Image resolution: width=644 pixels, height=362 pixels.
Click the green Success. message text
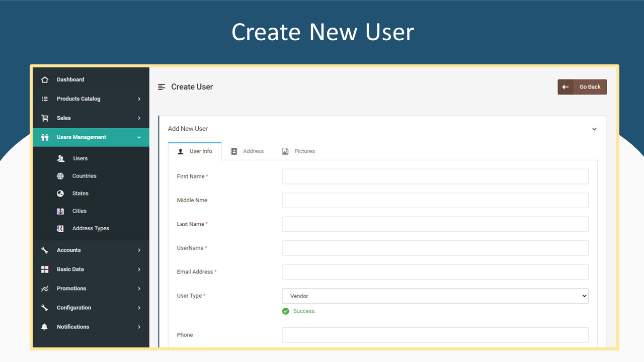tap(304, 311)
